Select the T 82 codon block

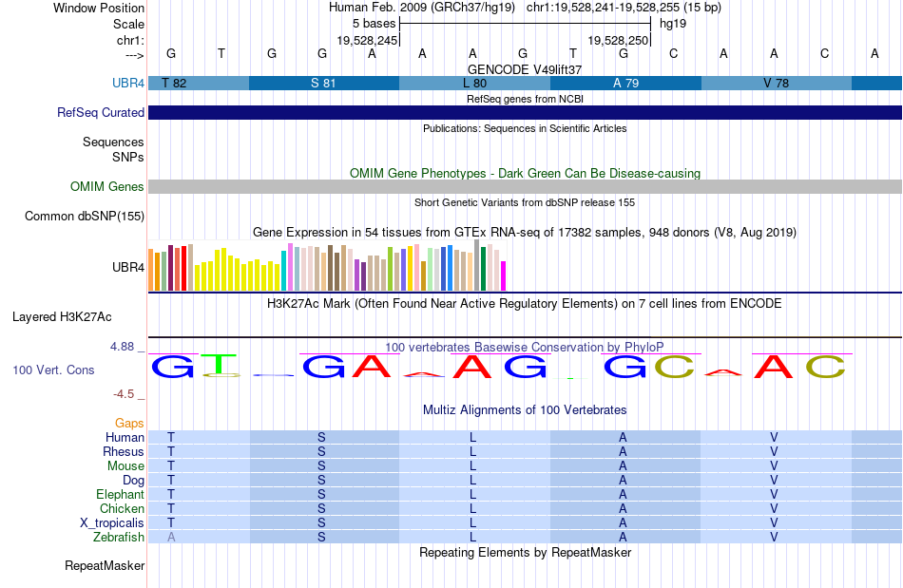(x=199, y=83)
